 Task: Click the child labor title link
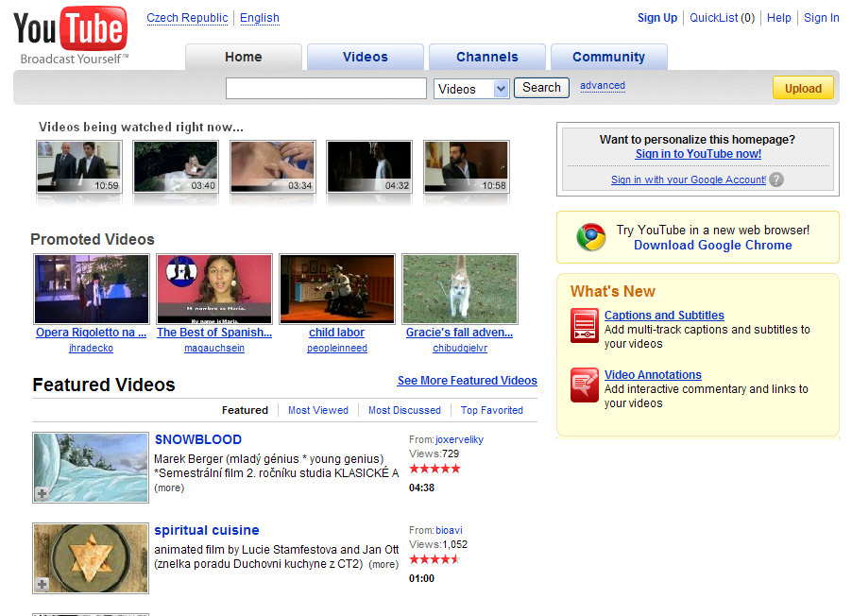(x=337, y=333)
